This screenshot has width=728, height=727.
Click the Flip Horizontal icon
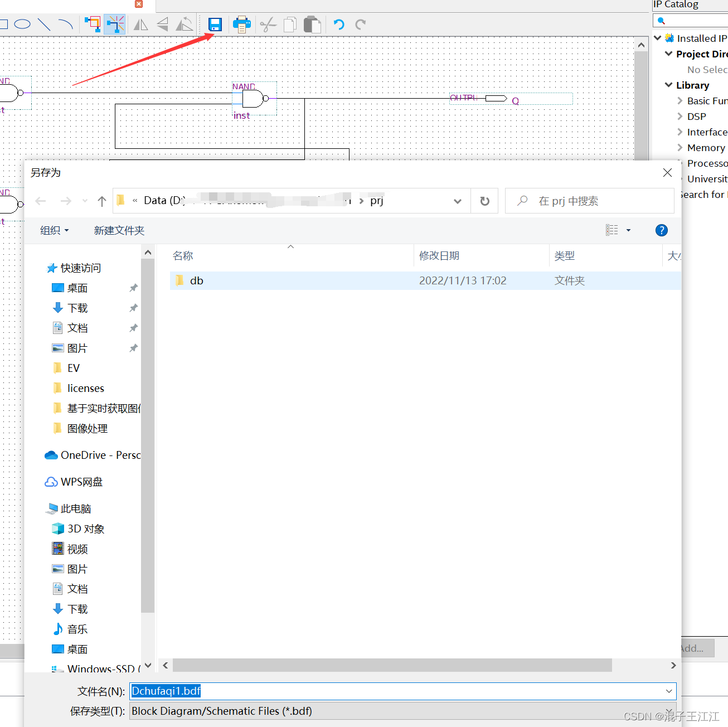140,25
